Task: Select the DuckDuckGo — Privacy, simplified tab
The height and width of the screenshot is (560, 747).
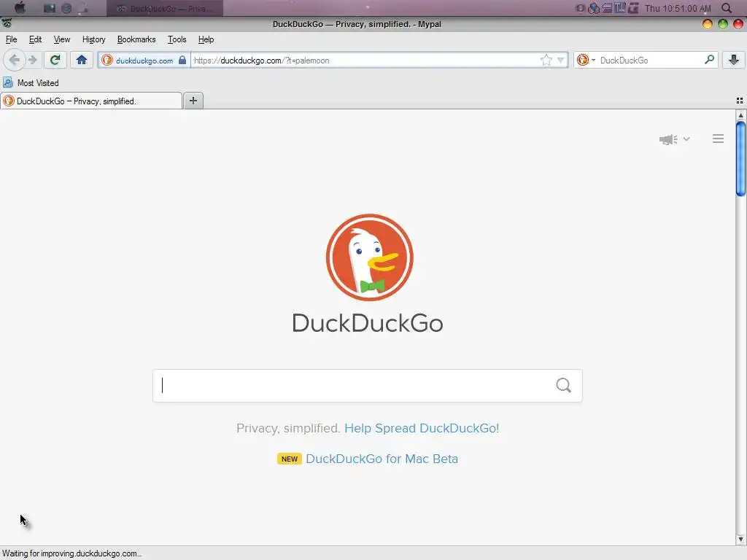Action: (x=91, y=101)
